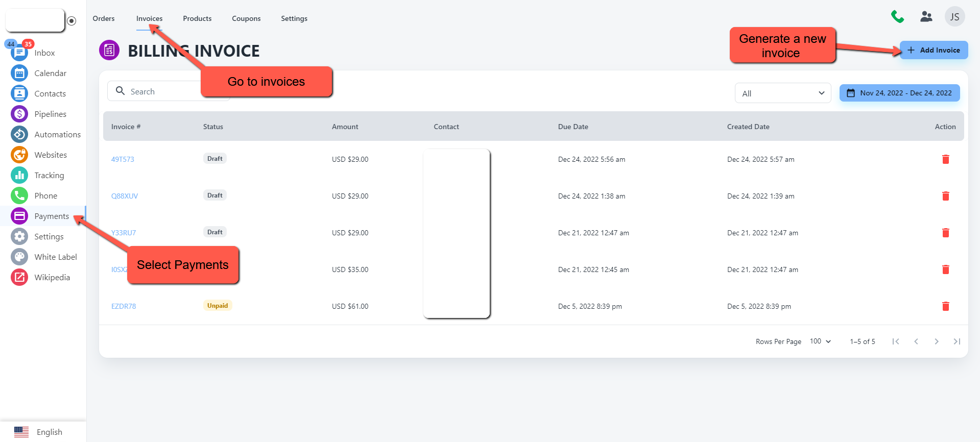Image resolution: width=980 pixels, height=442 pixels.
Task: Open Calendar from the sidebar
Action: click(x=19, y=73)
